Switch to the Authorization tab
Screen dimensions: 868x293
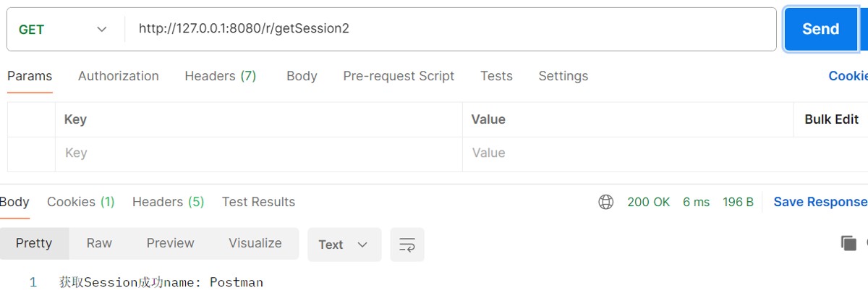(119, 76)
